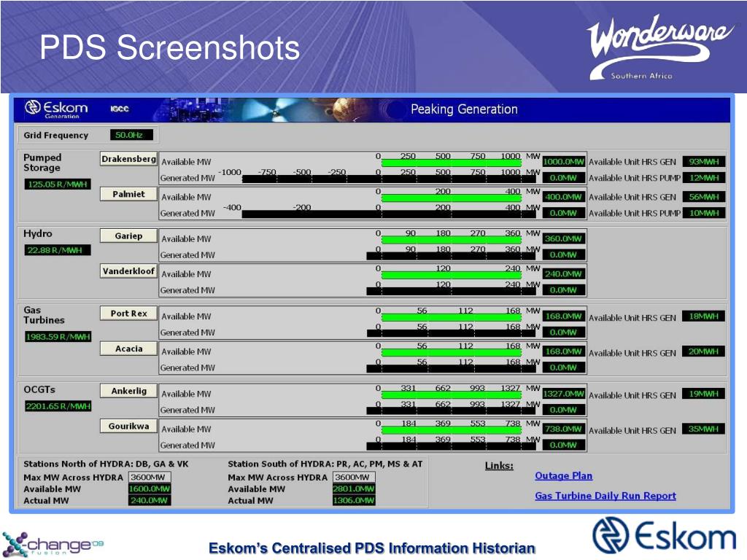This screenshot has width=747, height=560.
Task: Select the 1306.0MW South Actual MW value
Action: coord(354,500)
